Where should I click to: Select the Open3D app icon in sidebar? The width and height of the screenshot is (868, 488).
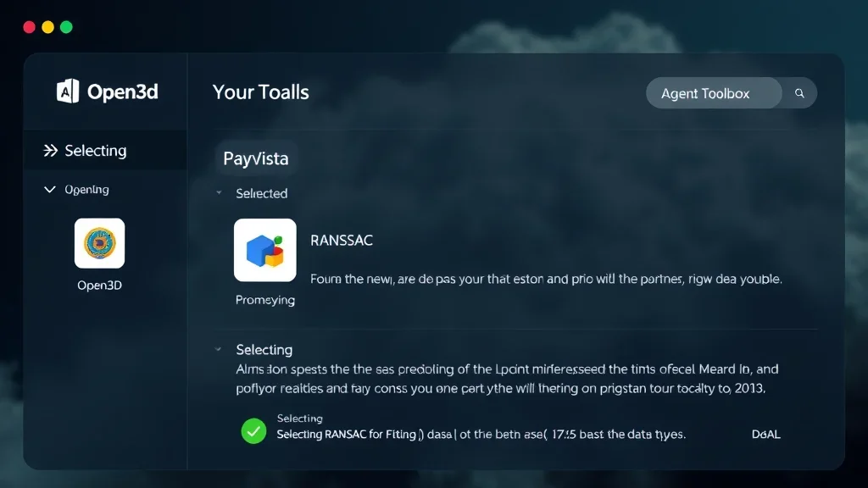[x=99, y=245]
